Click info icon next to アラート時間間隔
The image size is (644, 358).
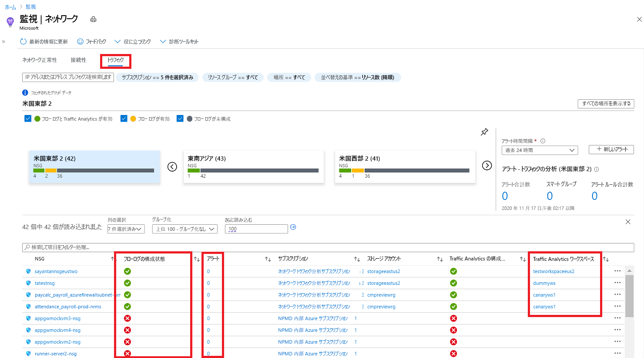pos(543,141)
